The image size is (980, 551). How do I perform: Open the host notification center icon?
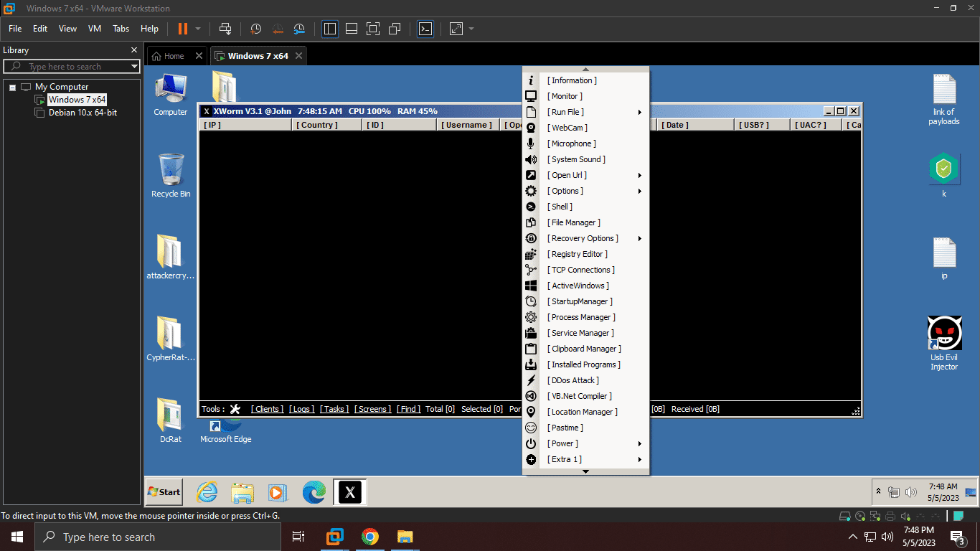pyautogui.click(x=958, y=537)
